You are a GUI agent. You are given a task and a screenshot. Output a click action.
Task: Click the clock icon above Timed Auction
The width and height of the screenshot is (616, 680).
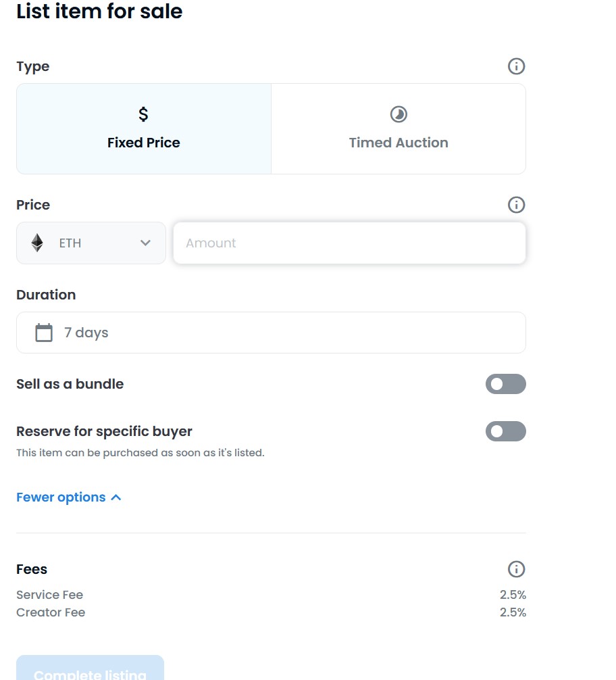point(399,114)
